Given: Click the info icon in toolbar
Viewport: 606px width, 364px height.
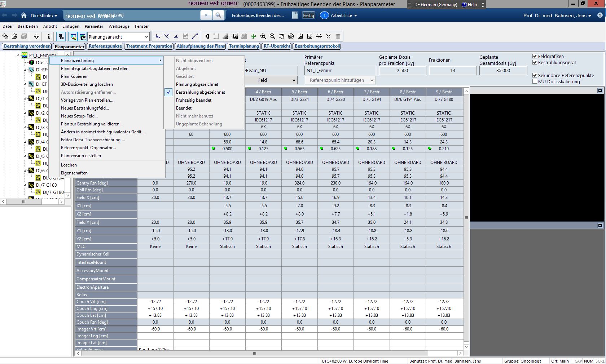Looking at the screenshot, I should pos(49,36).
